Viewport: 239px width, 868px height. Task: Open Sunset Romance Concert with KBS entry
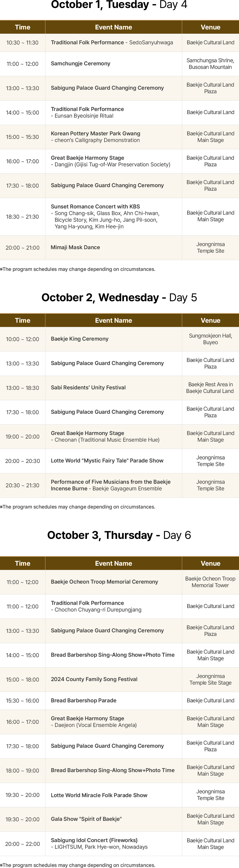95,207
